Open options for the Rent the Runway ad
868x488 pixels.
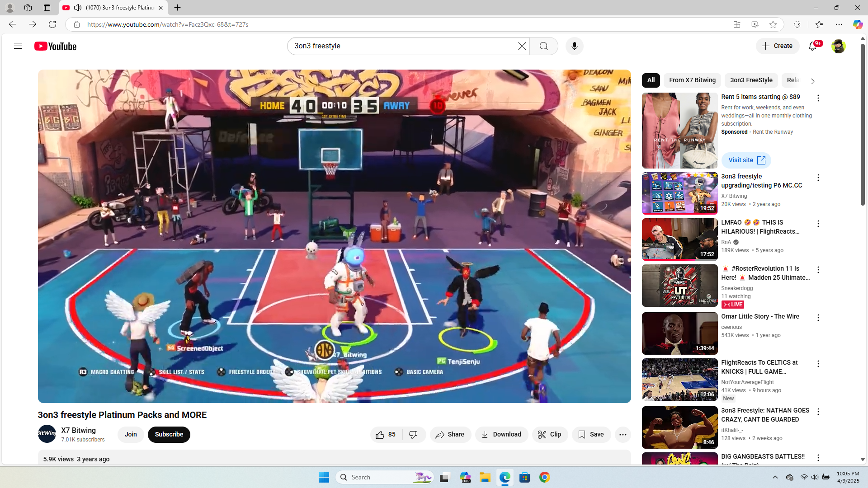pyautogui.click(x=818, y=98)
